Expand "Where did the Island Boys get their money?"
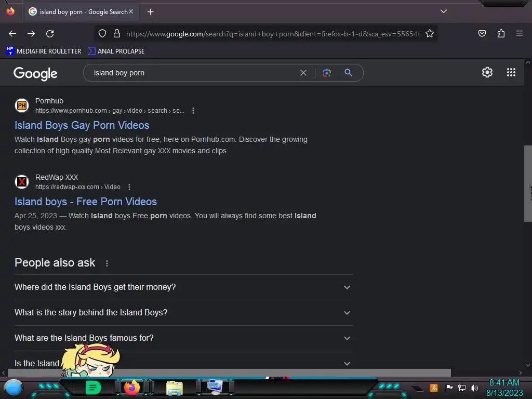 tap(183, 287)
